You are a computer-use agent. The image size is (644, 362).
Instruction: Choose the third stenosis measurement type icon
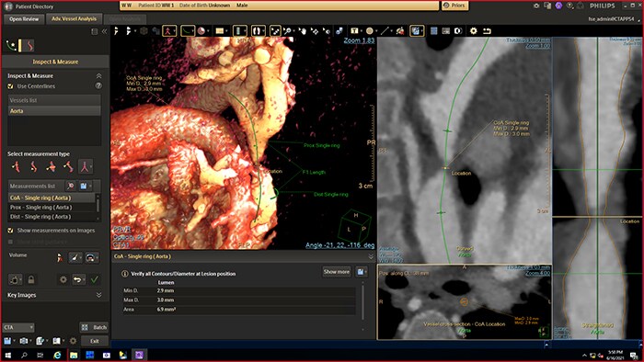(51, 167)
